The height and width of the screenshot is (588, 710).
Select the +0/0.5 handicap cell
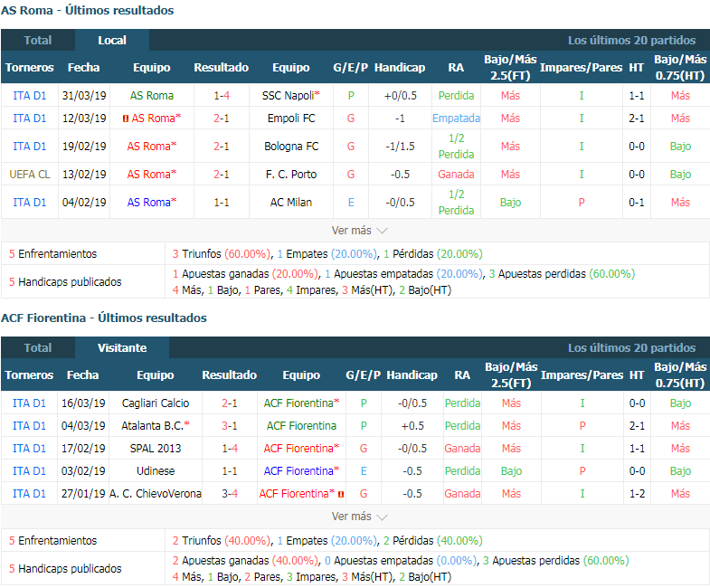pyautogui.click(x=401, y=96)
